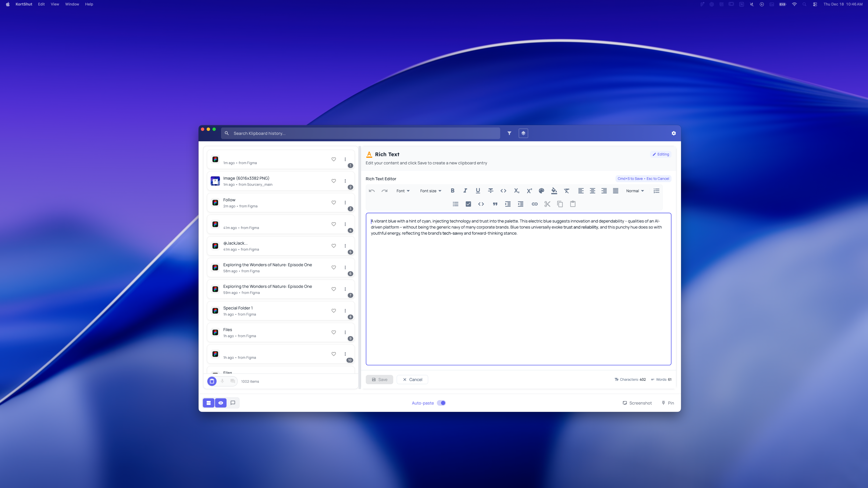Center align the text
Viewport: 868px width, 488px height.
592,191
